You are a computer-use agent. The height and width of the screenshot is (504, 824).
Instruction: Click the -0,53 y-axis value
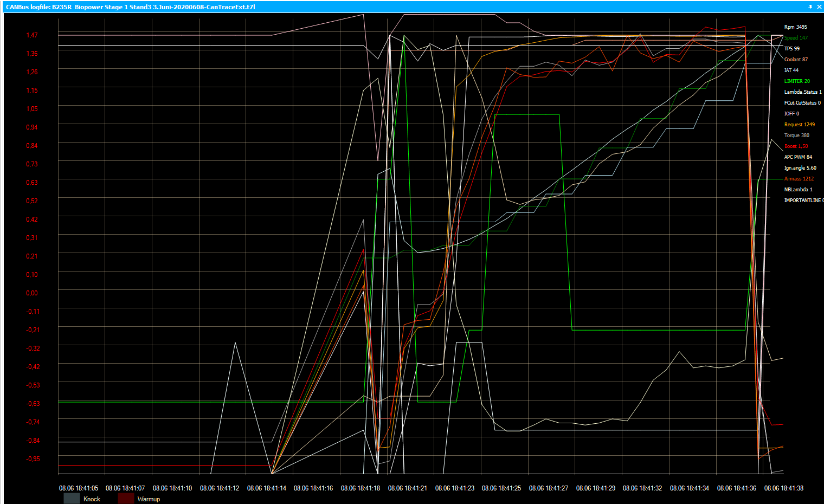pos(33,385)
